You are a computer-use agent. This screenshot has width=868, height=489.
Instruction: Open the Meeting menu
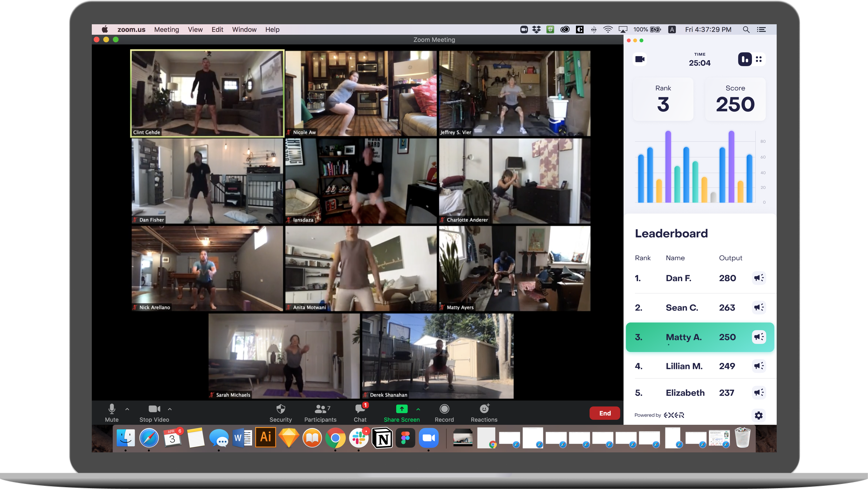point(166,30)
